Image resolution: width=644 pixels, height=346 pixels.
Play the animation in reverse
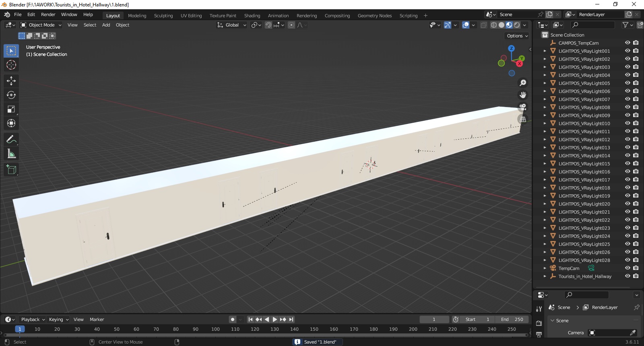point(267,319)
